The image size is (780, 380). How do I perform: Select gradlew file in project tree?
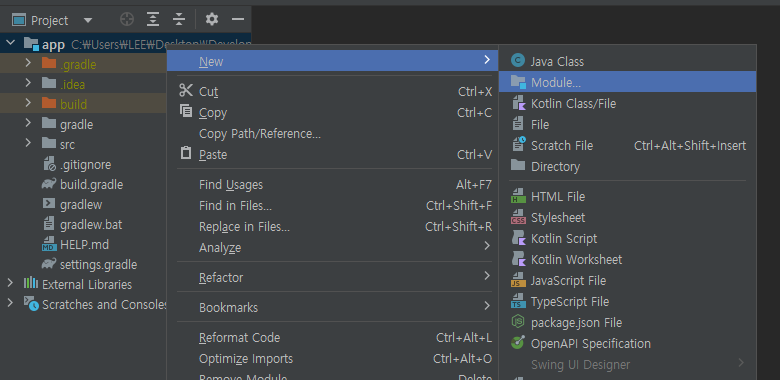(x=81, y=204)
